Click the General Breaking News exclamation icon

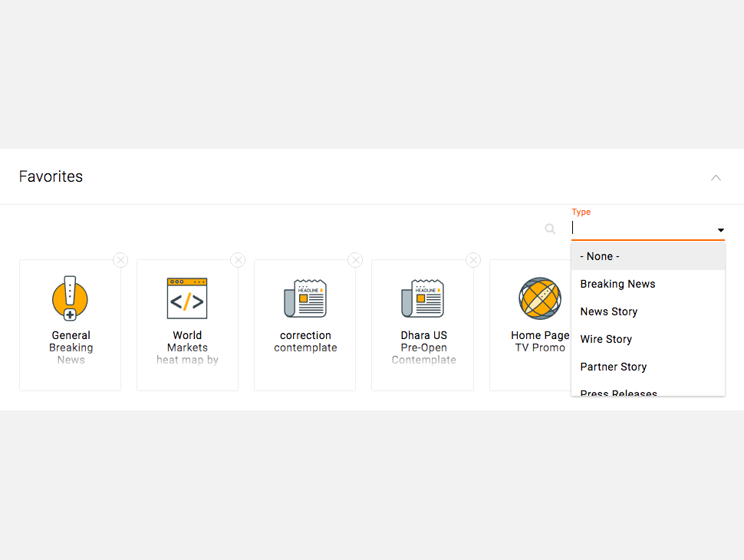(70, 298)
